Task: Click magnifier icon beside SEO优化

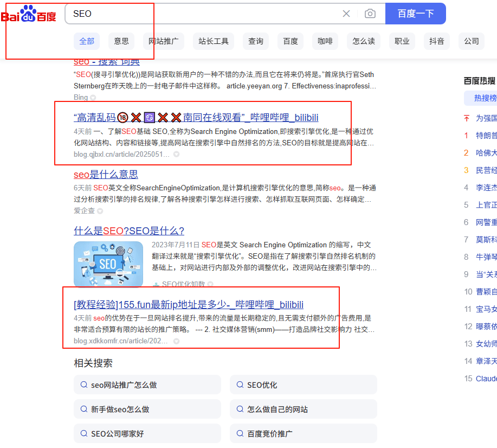Action: click(x=240, y=385)
